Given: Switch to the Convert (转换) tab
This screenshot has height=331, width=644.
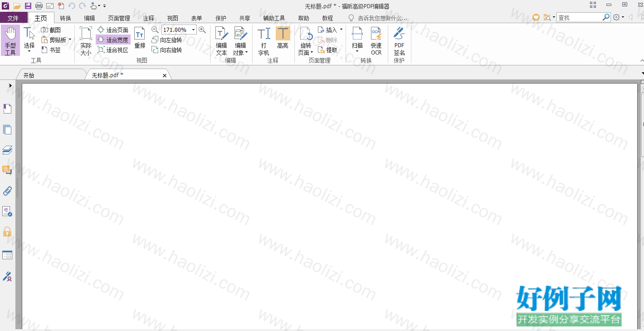Looking at the screenshot, I should 65,18.
